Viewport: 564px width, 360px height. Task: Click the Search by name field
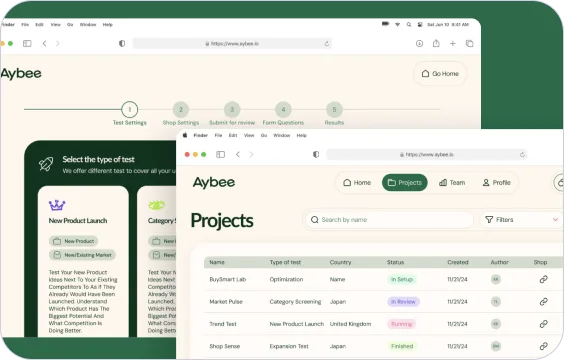389,220
